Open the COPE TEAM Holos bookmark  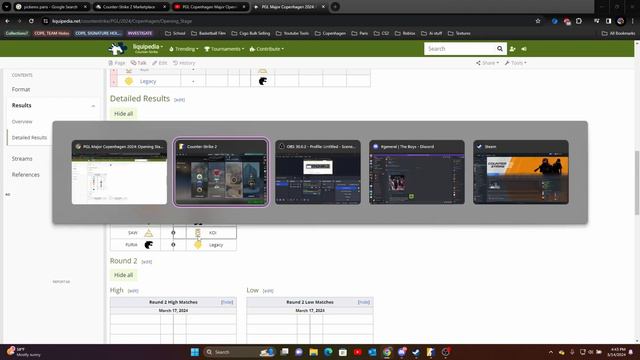point(52,33)
